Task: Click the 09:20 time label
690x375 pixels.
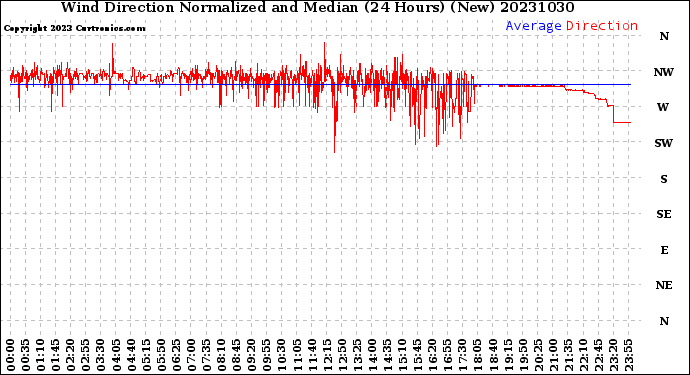Action: coord(252,355)
